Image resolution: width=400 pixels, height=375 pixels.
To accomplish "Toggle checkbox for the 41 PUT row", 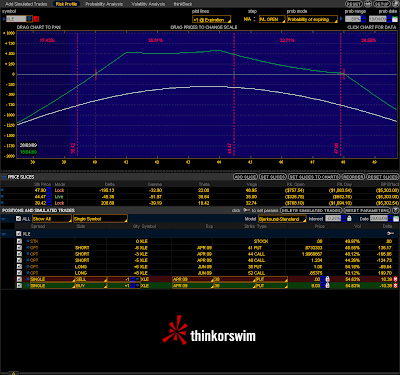I will tap(19, 248).
